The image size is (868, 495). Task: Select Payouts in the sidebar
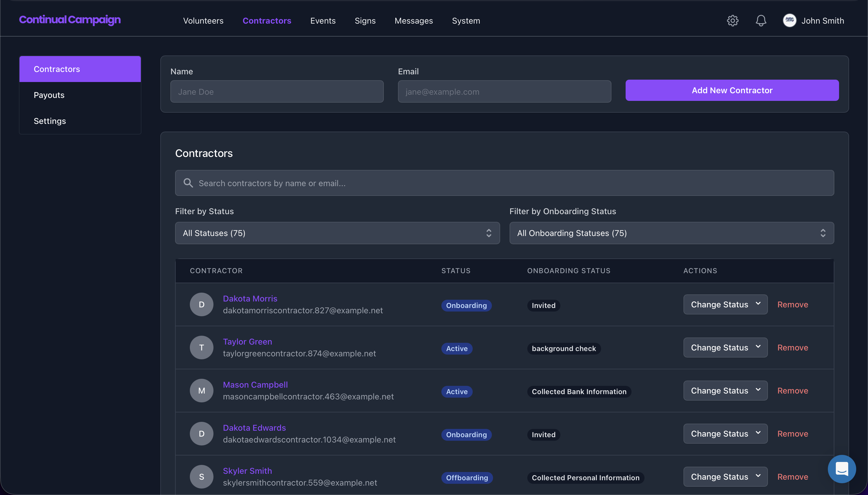tap(49, 95)
